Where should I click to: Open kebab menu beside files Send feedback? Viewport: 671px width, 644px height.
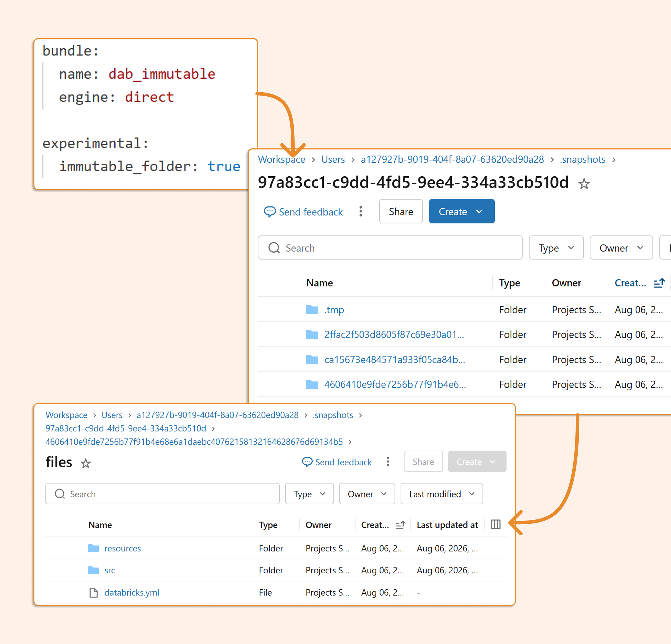388,461
